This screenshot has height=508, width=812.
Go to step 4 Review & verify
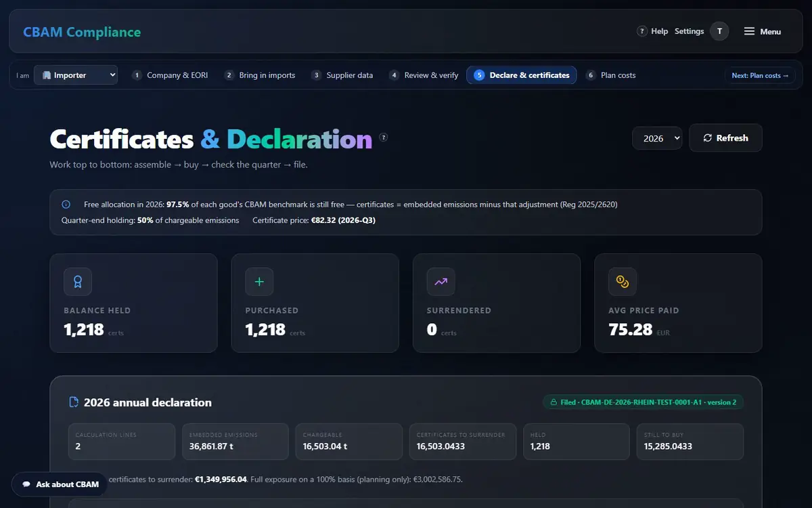pos(424,75)
